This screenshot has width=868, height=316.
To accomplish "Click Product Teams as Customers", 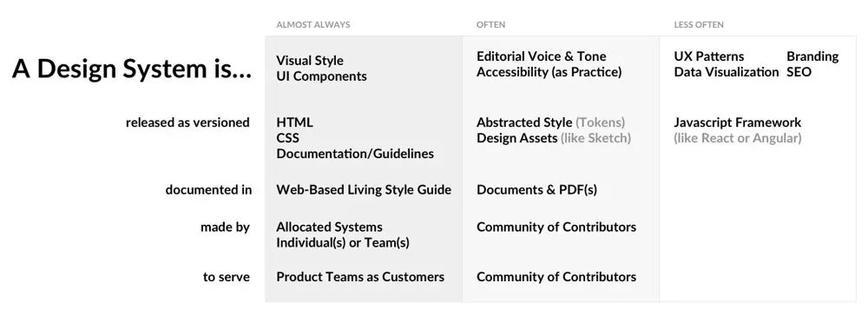I will coord(360,277).
